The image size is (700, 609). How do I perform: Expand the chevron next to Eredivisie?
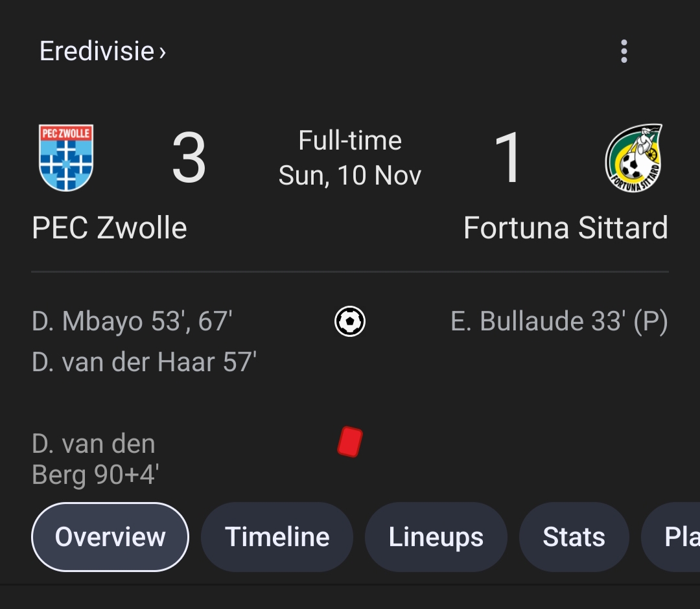pyautogui.click(x=163, y=52)
